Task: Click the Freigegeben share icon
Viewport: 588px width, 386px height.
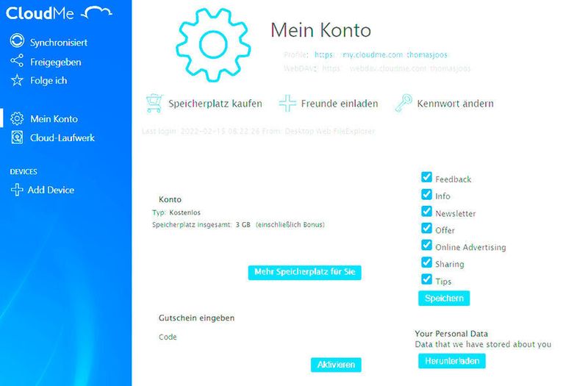Action: click(x=17, y=61)
